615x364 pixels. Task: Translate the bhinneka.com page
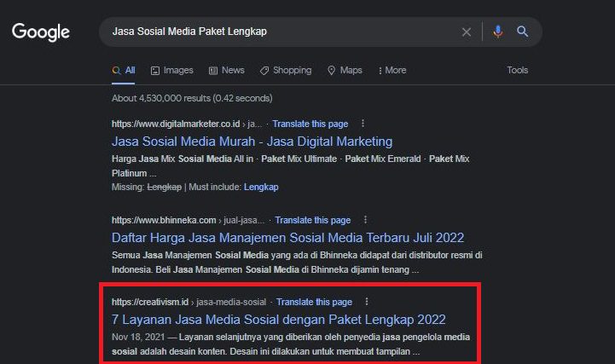312,220
